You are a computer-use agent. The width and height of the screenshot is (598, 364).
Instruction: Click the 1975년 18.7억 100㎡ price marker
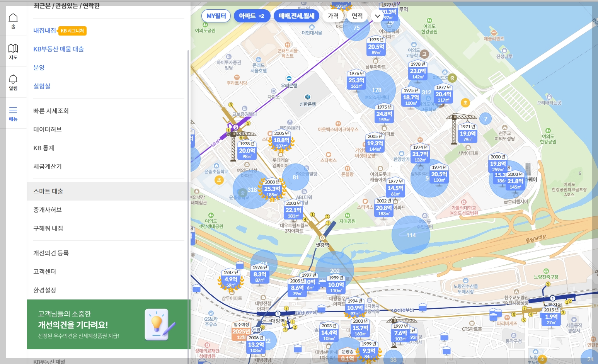(x=411, y=97)
